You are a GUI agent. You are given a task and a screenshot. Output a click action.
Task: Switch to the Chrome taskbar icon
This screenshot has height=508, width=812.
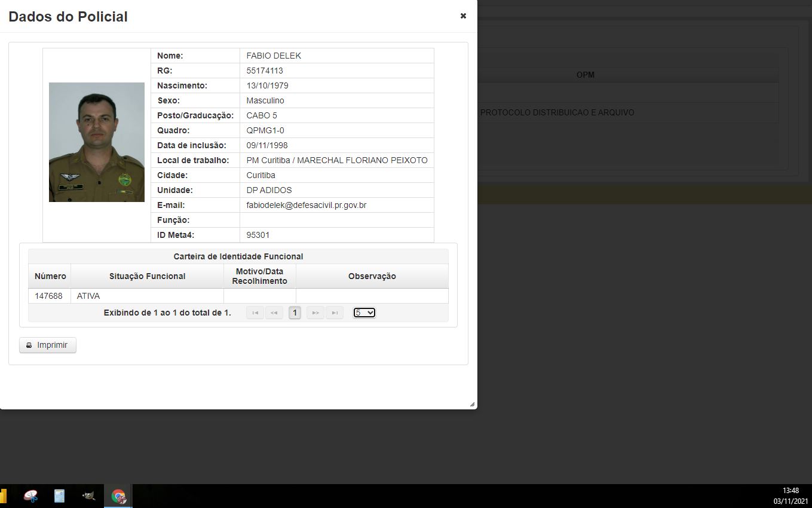pos(118,496)
